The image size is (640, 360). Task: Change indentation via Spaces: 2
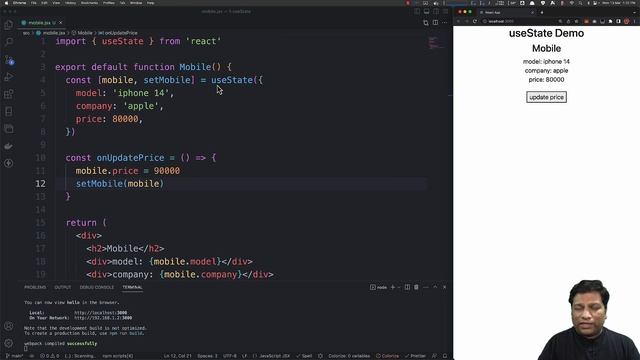coord(207,356)
